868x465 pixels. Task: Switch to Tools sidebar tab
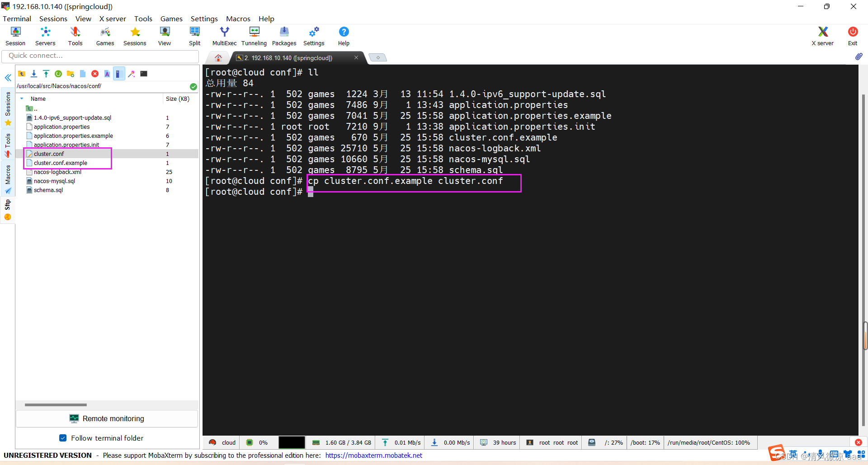point(8,145)
